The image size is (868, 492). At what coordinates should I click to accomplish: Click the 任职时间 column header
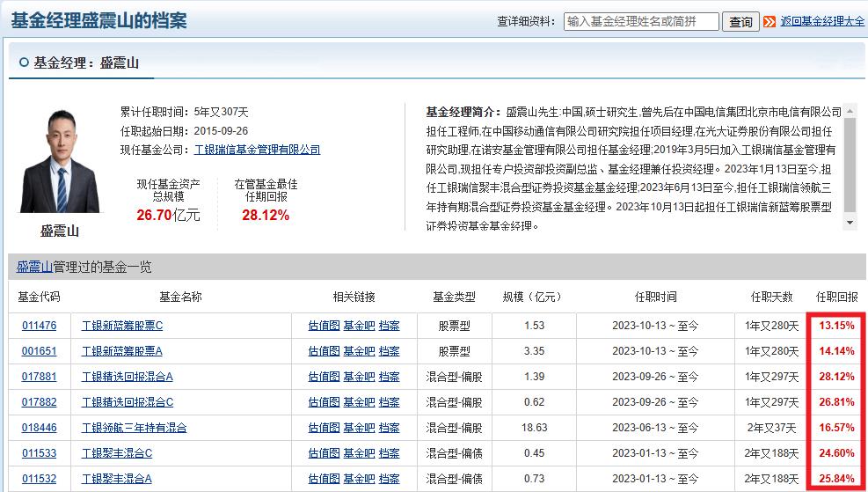pos(655,297)
